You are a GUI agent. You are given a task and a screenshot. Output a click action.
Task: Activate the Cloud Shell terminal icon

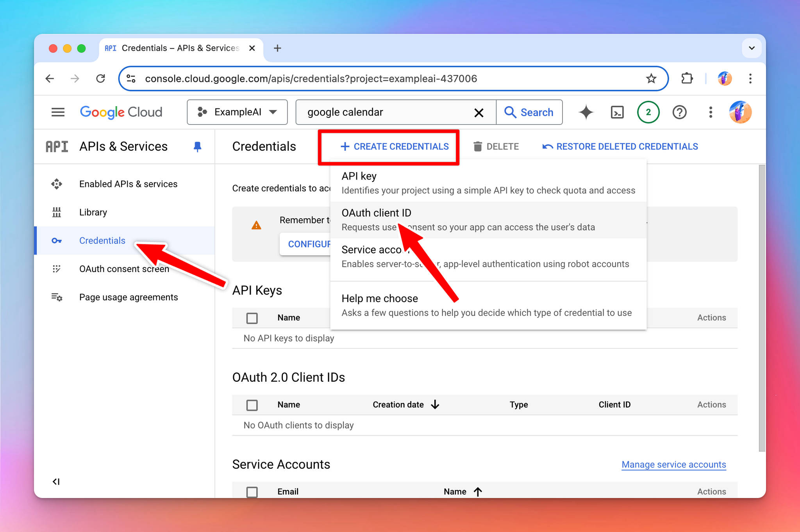[617, 112]
